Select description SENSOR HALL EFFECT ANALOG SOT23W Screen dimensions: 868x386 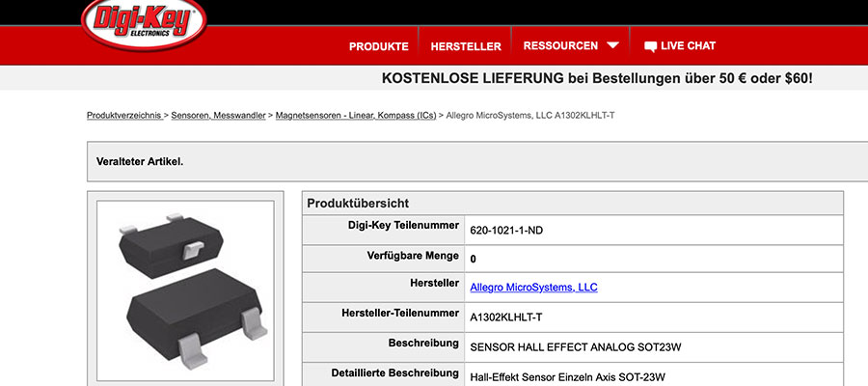point(576,347)
